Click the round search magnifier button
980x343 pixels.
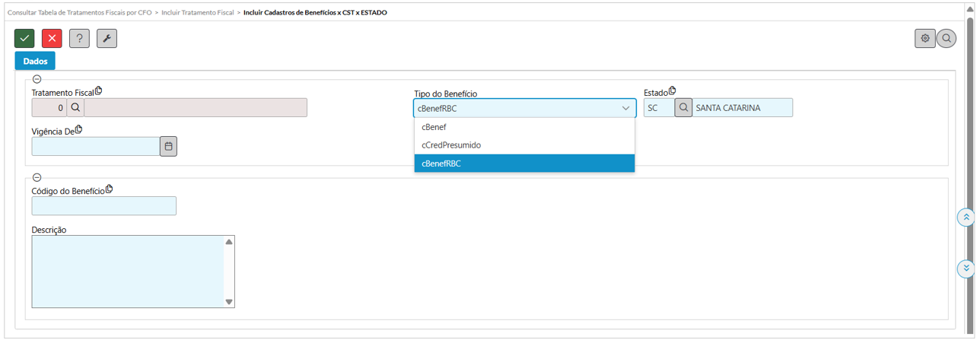[947, 38]
